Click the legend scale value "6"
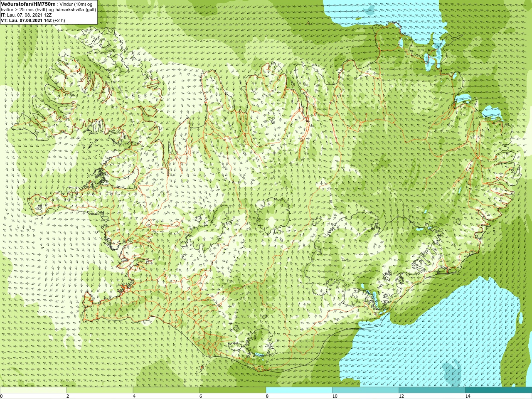Viewport: 532px width, 399px height. [201, 396]
